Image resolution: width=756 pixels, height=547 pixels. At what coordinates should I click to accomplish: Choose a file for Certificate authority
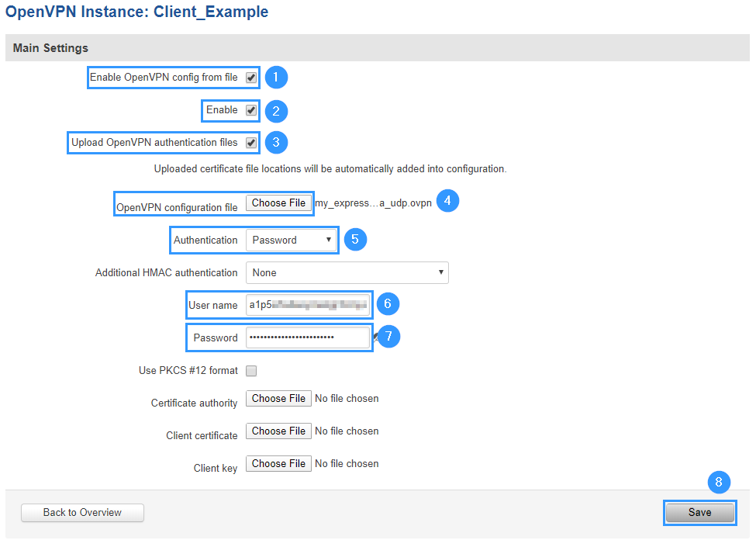(x=278, y=399)
